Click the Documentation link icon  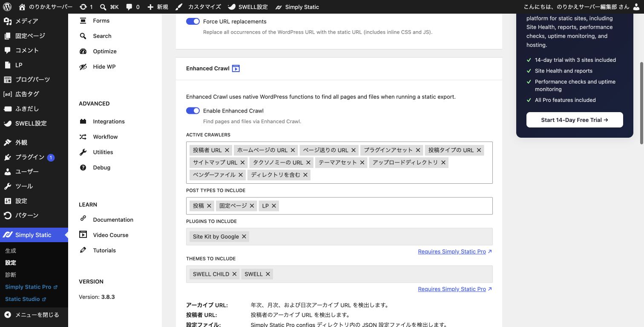pyautogui.click(x=83, y=219)
